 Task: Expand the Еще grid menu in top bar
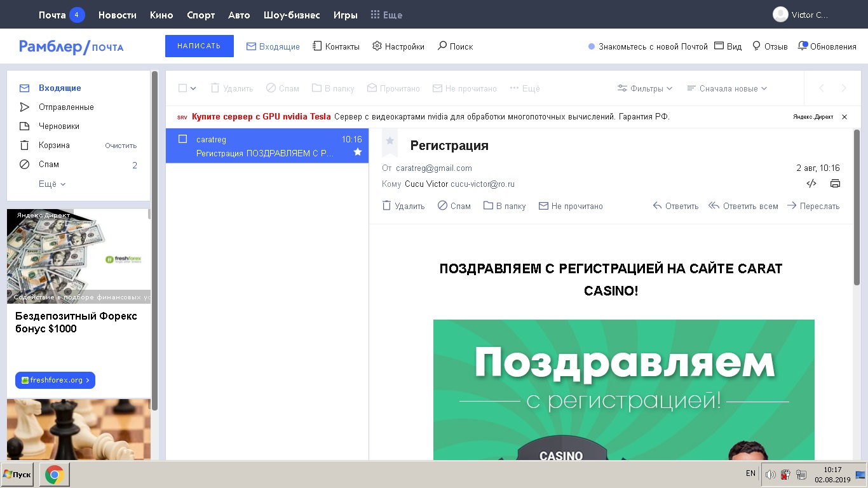(386, 15)
